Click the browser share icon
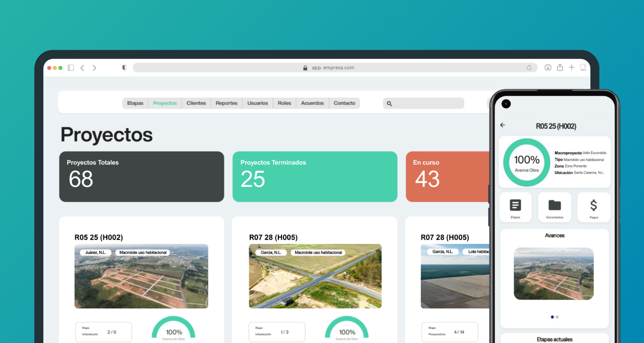Screen dimensions: 644x343 560,68
